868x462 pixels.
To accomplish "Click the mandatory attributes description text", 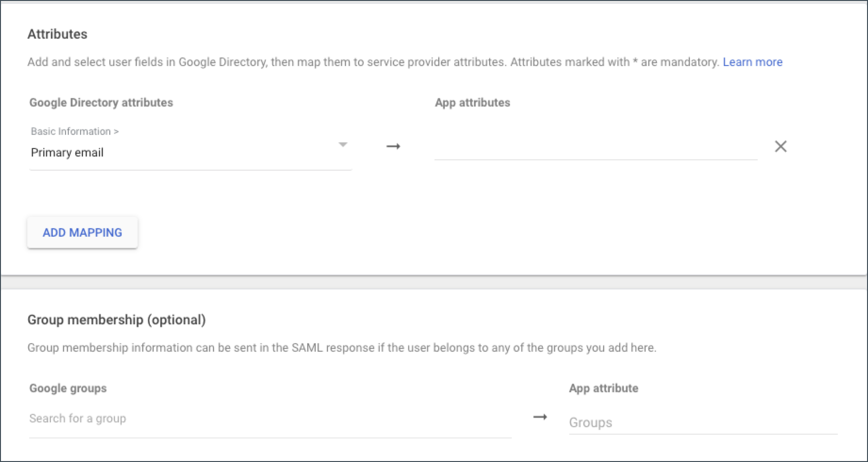I will (x=372, y=62).
